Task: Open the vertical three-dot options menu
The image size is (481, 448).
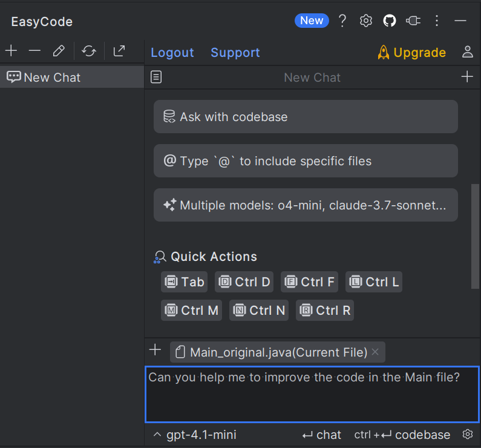Action: [437, 21]
